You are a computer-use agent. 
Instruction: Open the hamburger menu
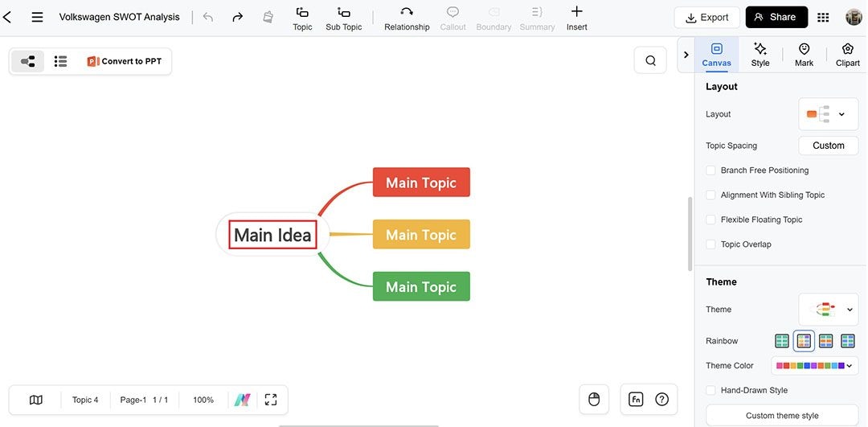coord(37,17)
